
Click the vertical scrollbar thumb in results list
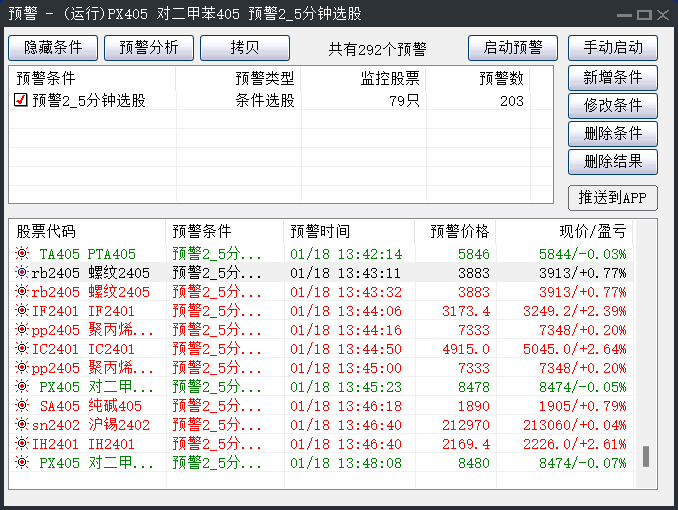646,457
